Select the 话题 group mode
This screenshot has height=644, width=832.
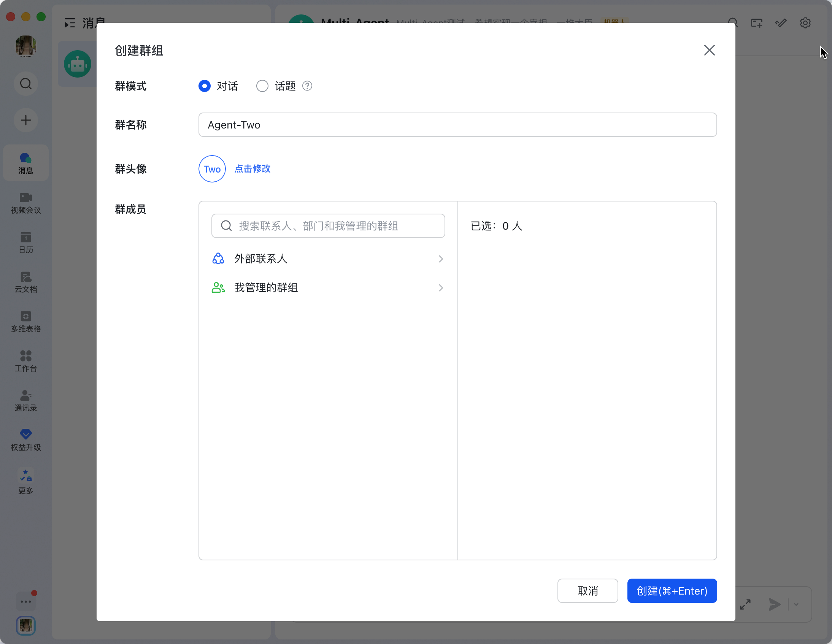pos(262,86)
